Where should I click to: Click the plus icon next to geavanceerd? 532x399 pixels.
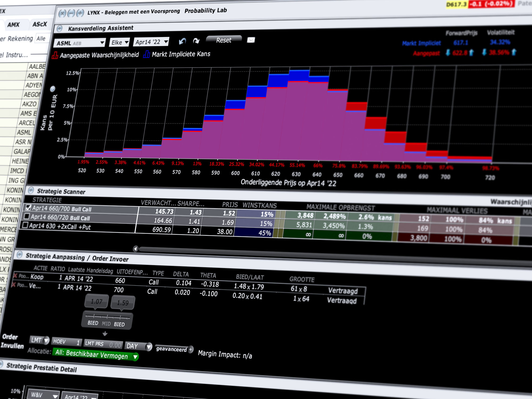point(190,350)
